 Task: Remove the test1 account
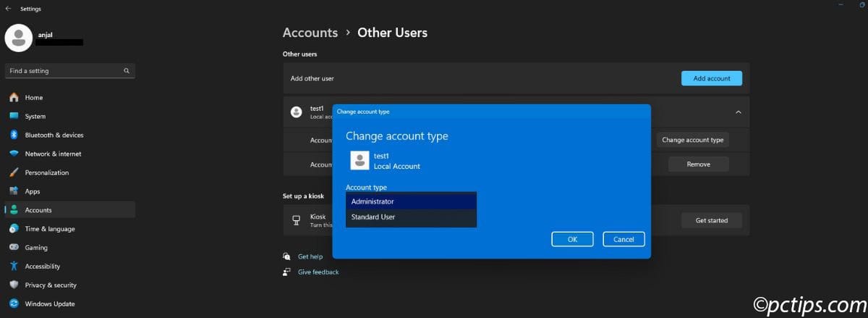698,164
